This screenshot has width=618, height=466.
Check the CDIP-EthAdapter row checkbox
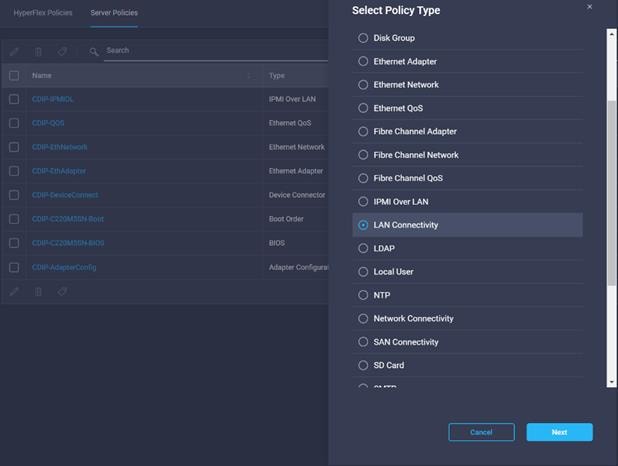pos(14,171)
